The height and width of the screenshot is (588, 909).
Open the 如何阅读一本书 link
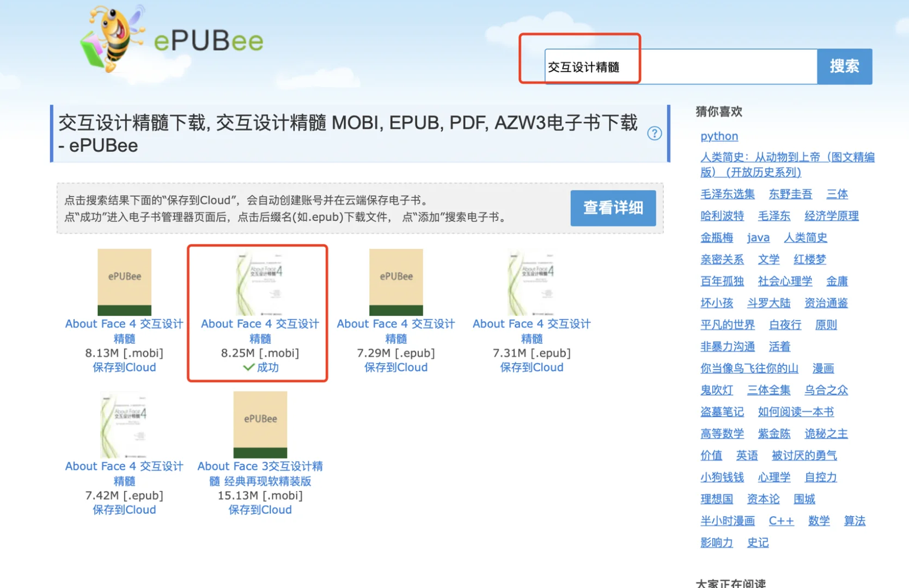[x=796, y=412]
